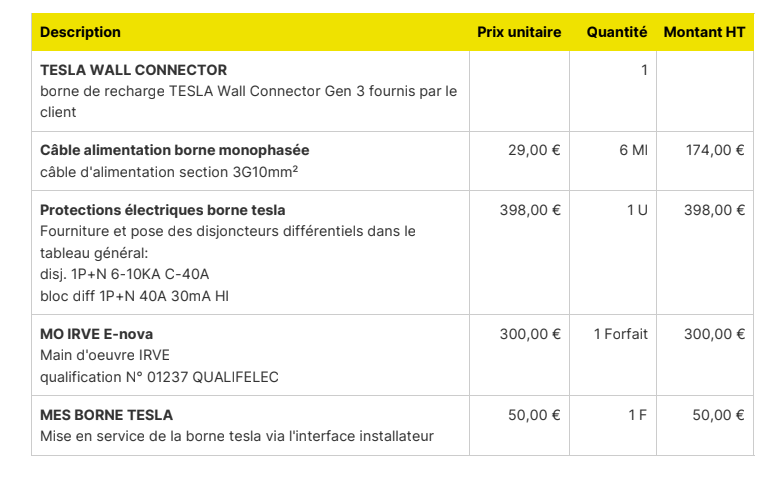Viewport: 780px width, 485px height.
Task: Click the Câble alimentation borne monophasée title
Action: point(175,150)
